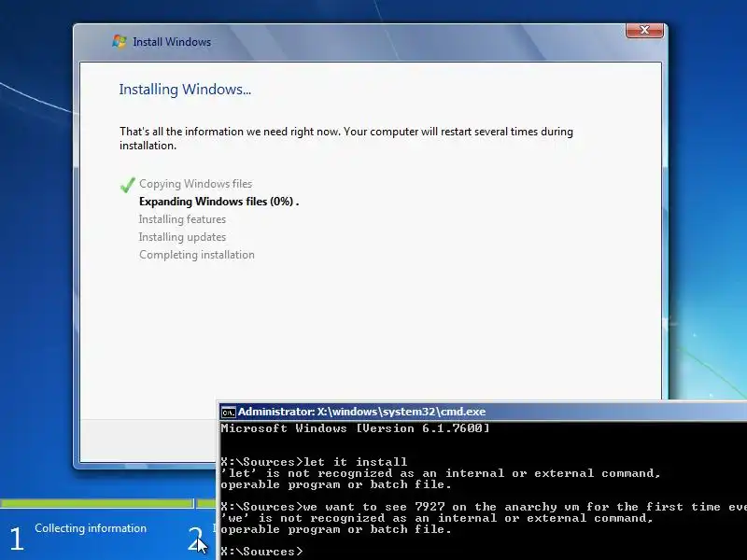Click "'we' is not recognized" error line
Viewport: 747px width, 560px height.
coord(437,518)
